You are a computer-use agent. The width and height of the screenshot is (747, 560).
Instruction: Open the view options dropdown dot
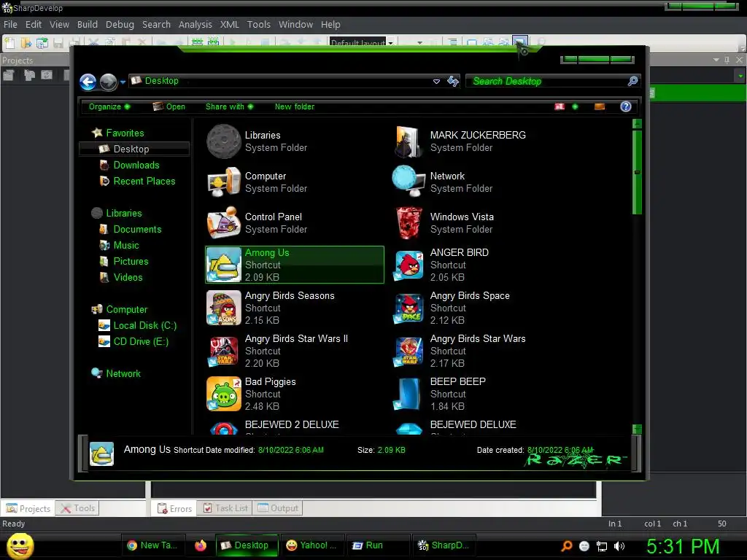pos(575,106)
